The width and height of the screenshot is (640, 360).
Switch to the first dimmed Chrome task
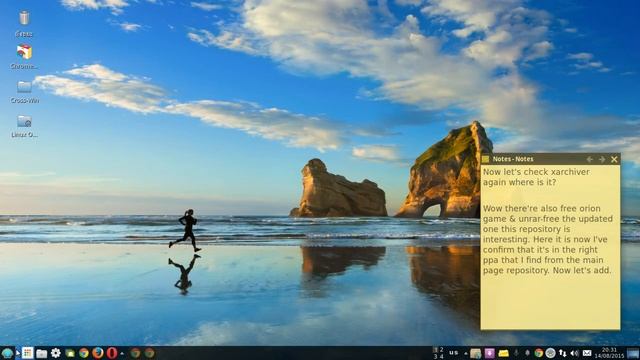coord(136,353)
